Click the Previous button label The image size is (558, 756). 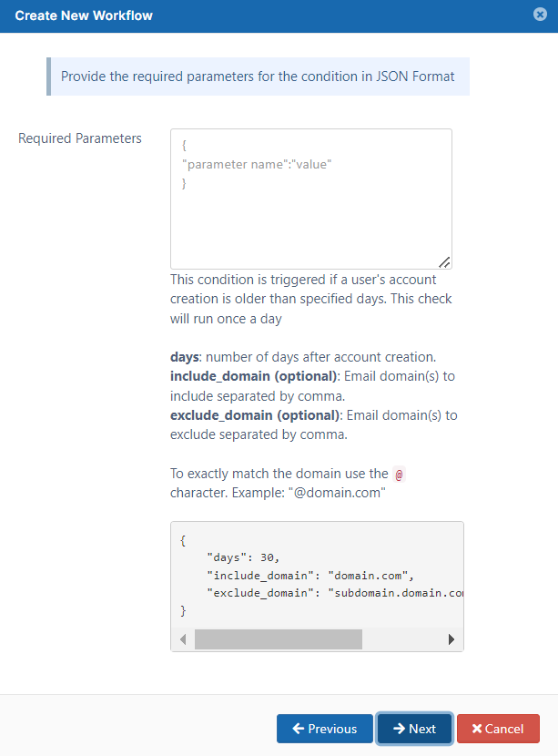332,729
